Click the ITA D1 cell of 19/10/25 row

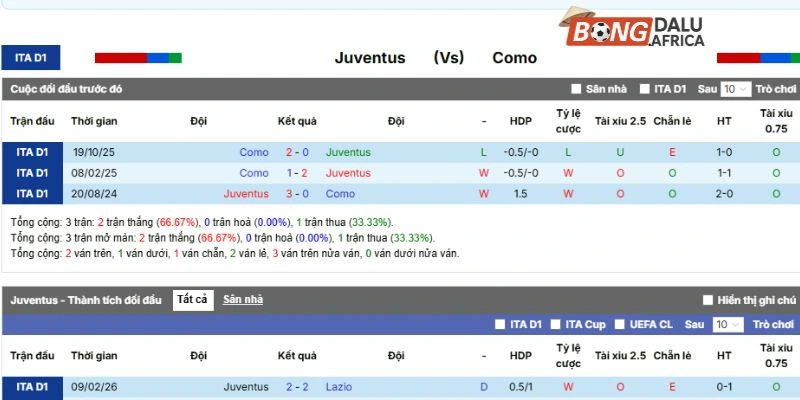point(32,152)
